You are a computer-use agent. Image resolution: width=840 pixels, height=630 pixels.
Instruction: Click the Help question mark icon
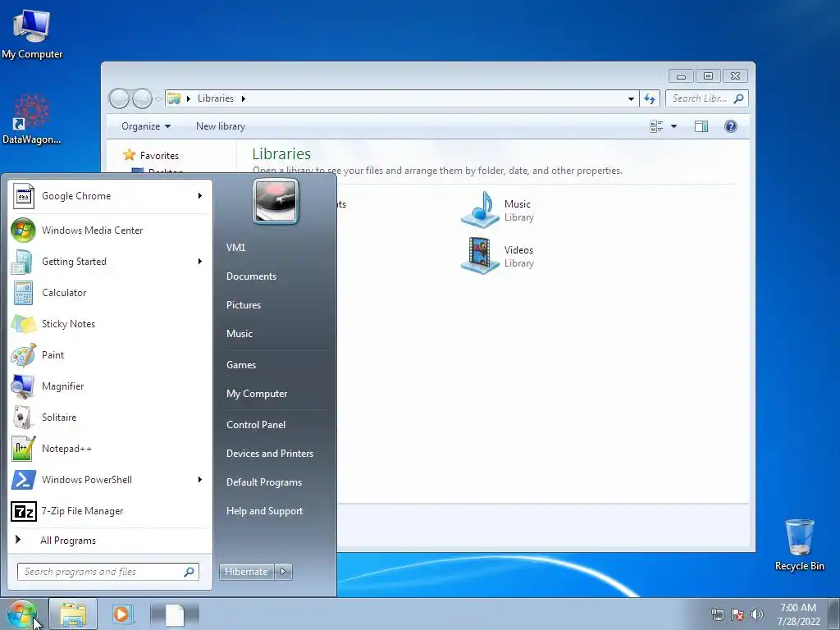731,126
